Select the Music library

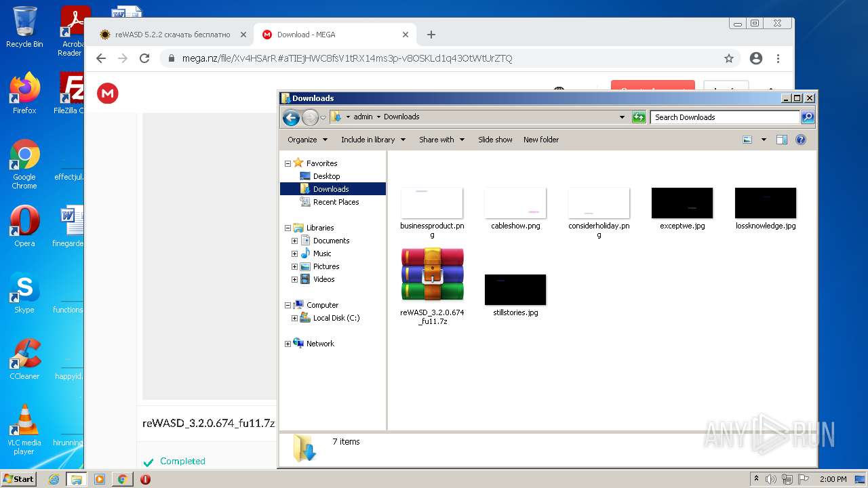coord(322,253)
